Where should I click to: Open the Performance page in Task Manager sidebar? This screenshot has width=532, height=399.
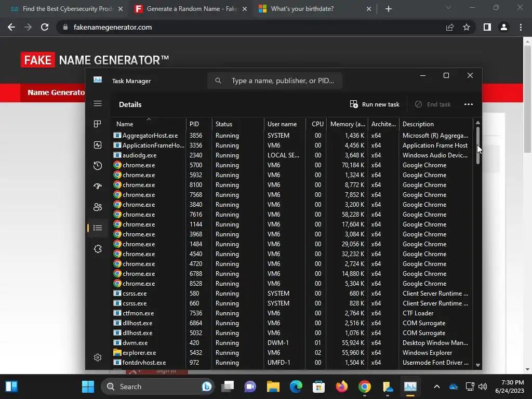(98, 145)
